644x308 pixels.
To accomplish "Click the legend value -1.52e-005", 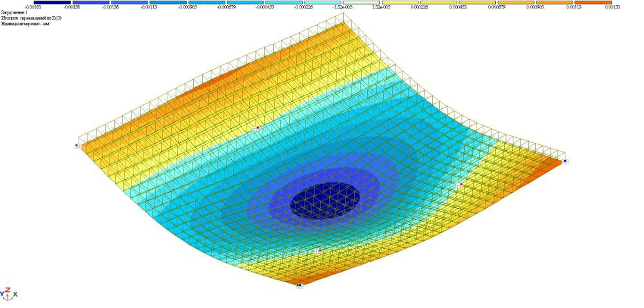I will (x=342, y=7).
